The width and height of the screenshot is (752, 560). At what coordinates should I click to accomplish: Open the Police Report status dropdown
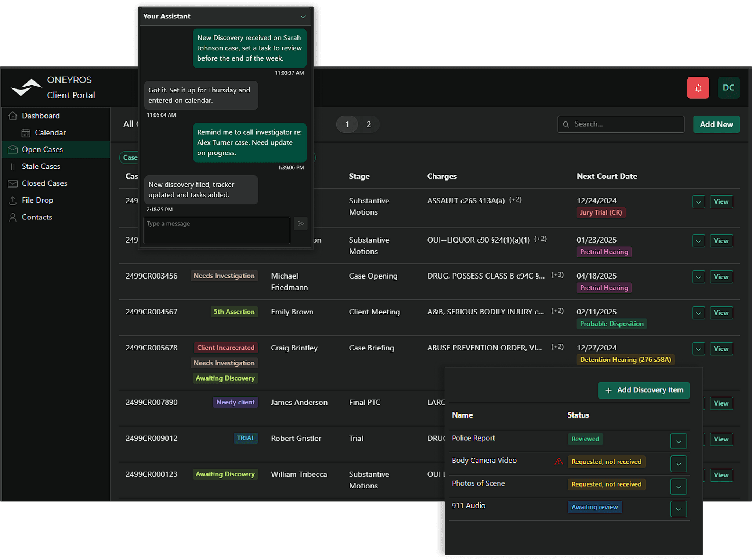pos(679,441)
